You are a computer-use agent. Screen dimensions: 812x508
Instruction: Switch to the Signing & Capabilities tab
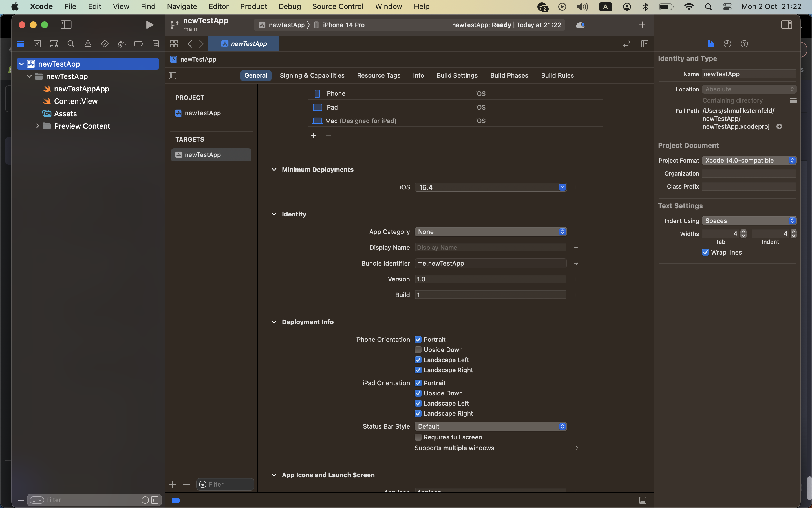pos(312,76)
